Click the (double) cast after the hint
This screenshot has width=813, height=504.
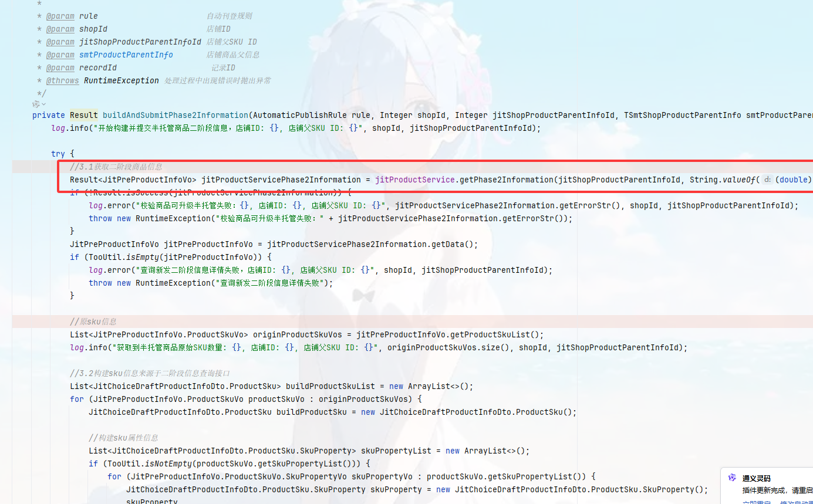pyautogui.click(x=794, y=180)
